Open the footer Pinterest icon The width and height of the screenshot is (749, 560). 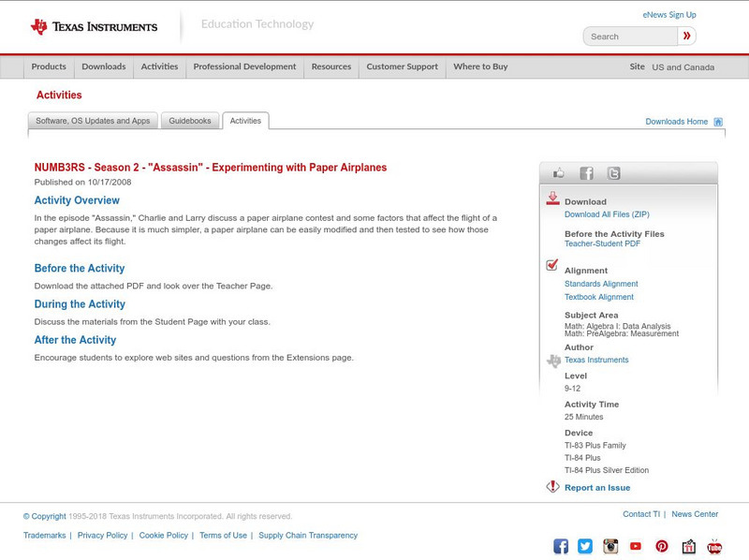pyautogui.click(x=662, y=546)
